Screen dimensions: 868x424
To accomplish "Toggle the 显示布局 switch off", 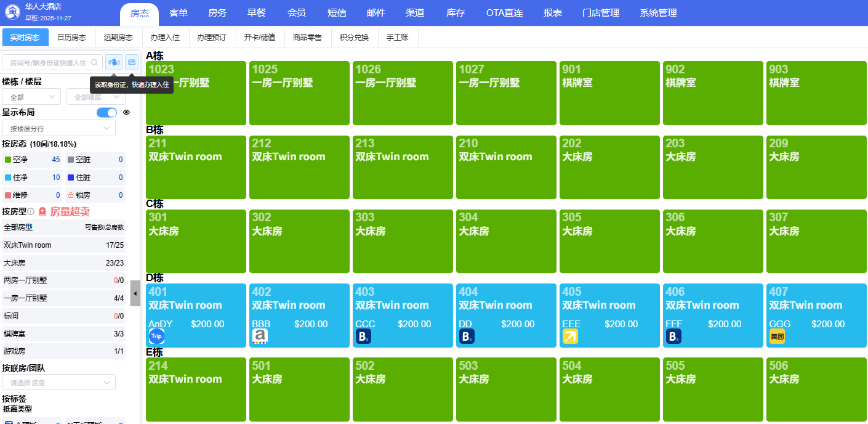I will pos(106,112).
